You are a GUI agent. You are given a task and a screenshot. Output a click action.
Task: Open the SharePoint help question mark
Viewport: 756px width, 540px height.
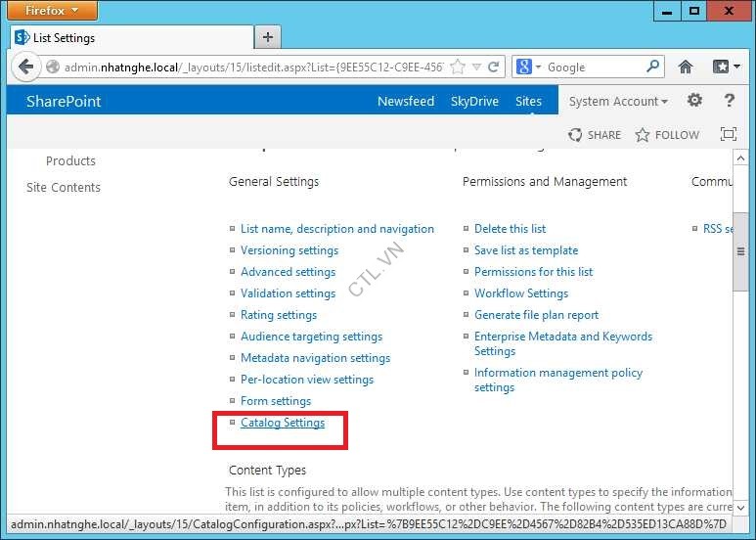pos(729,101)
